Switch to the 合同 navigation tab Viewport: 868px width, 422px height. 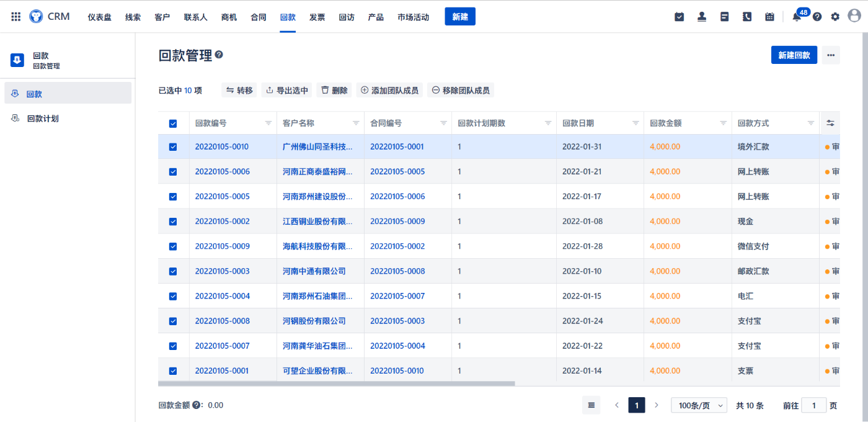[259, 17]
